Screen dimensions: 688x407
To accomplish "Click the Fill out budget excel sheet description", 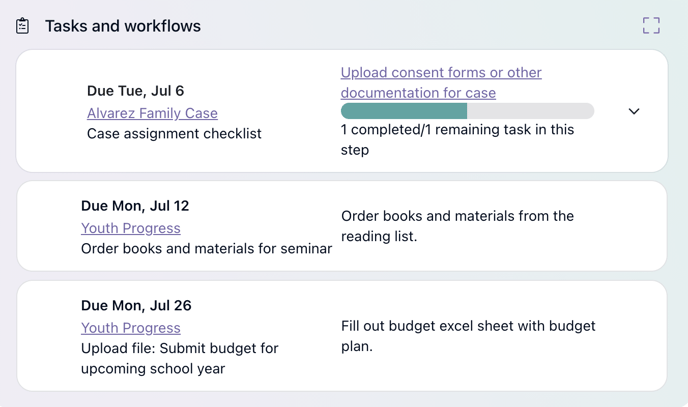I will click(468, 336).
